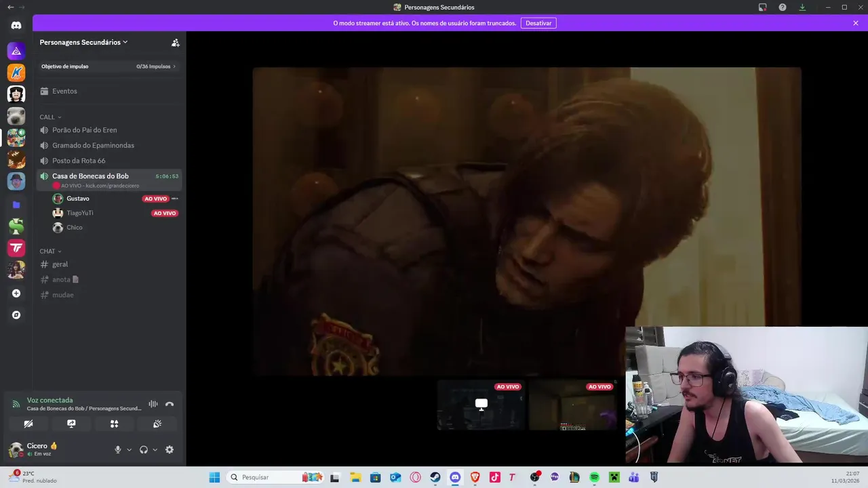Collapse the CHAT category
Screen dimensions: 868x488
[x=50, y=251]
